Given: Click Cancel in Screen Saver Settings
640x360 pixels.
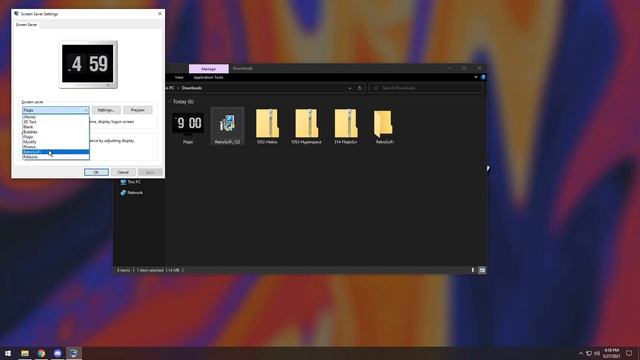Looking at the screenshot, I should (x=123, y=172).
